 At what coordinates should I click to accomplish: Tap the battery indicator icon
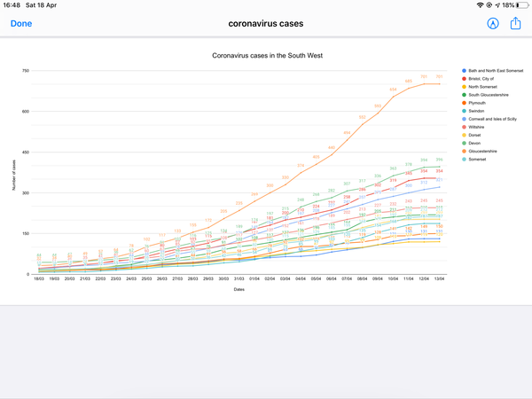(522, 5)
